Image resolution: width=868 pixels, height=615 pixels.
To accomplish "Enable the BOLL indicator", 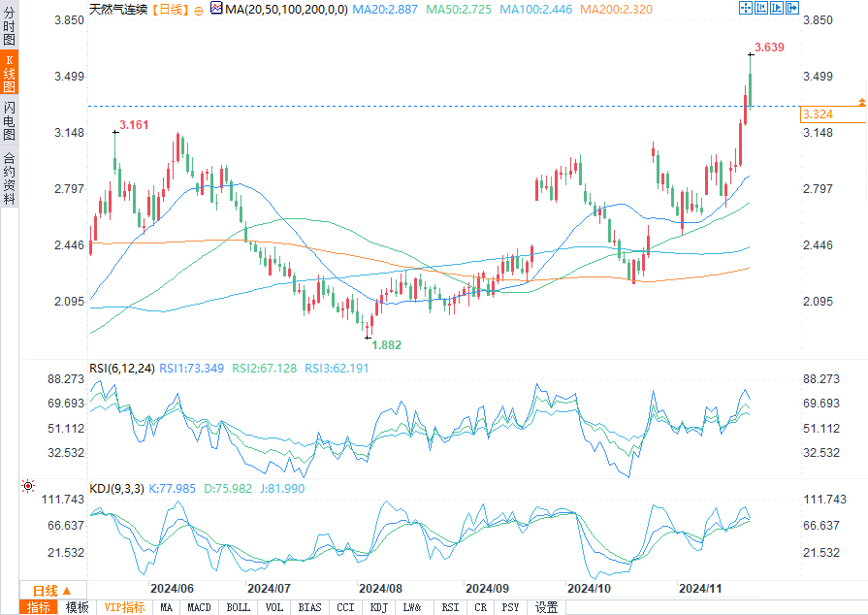I will pos(238,607).
